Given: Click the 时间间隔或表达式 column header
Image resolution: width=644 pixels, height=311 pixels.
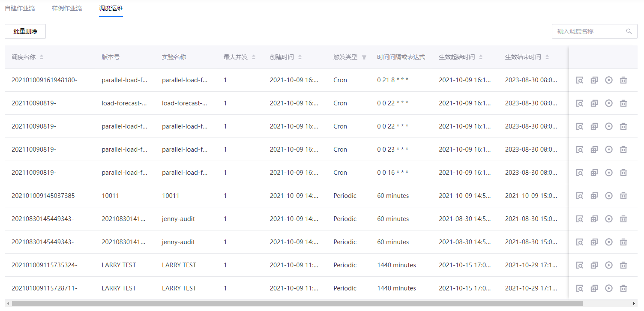Looking at the screenshot, I should point(401,57).
